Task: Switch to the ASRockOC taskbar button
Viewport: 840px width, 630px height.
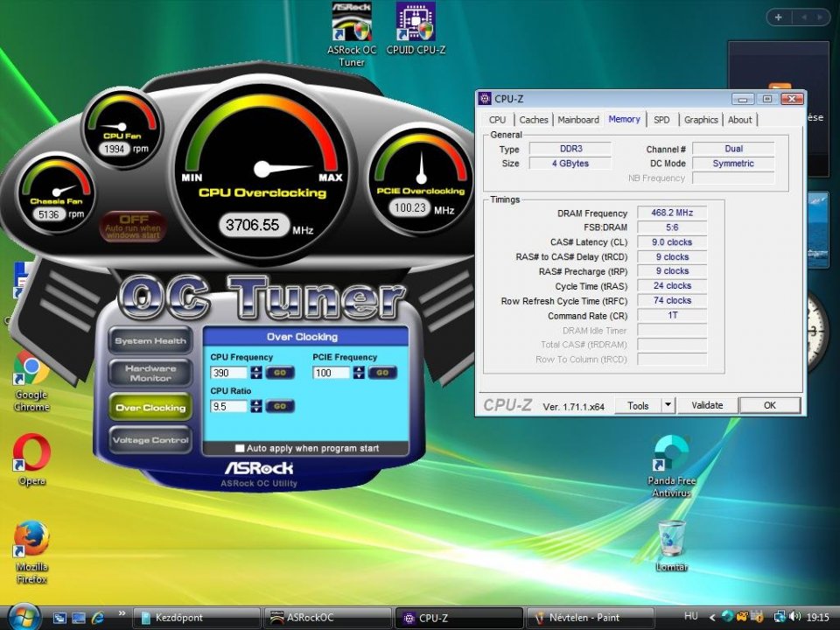Action: pos(327,618)
